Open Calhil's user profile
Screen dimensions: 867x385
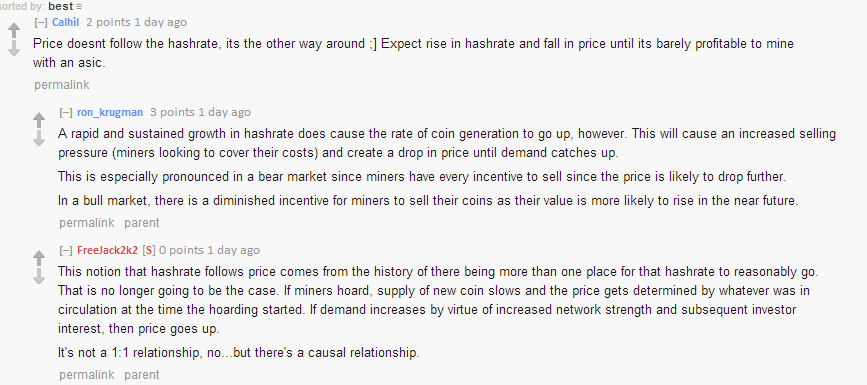click(65, 23)
